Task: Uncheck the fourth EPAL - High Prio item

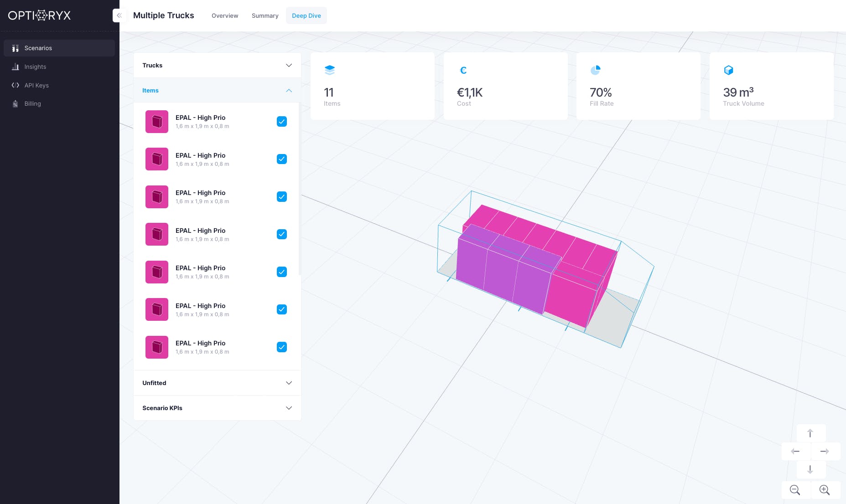Action: [x=282, y=234]
